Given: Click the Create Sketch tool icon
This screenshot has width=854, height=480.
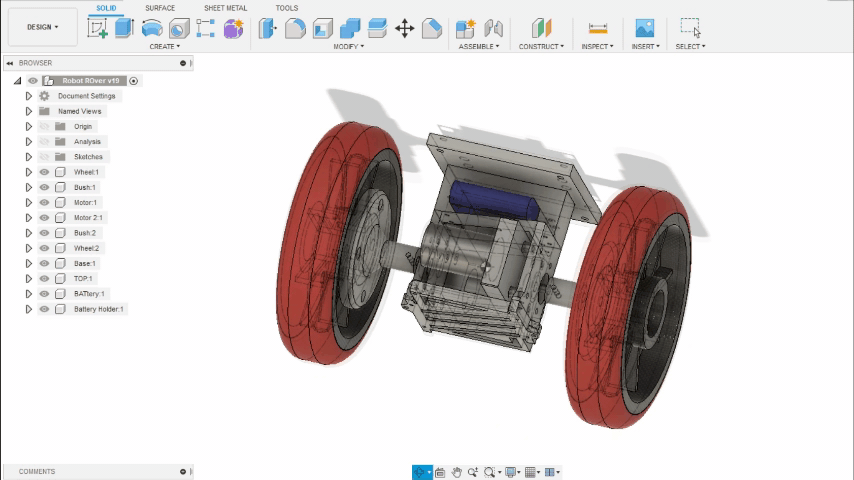Looking at the screenshot, I should pos(98,28).
